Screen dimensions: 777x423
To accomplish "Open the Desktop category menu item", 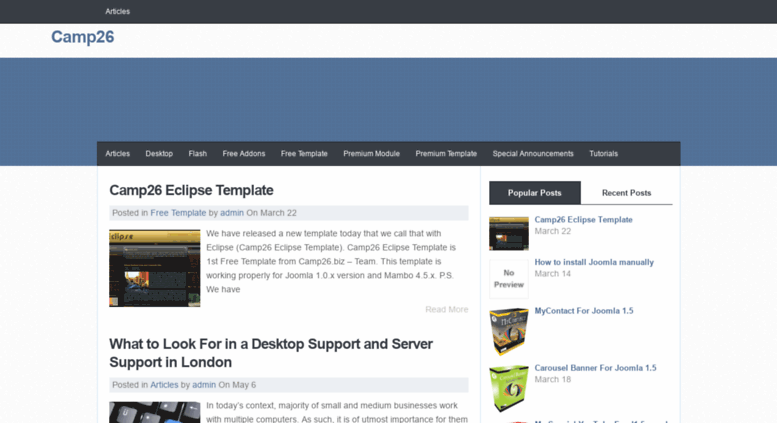I will (x=159, y=154).
